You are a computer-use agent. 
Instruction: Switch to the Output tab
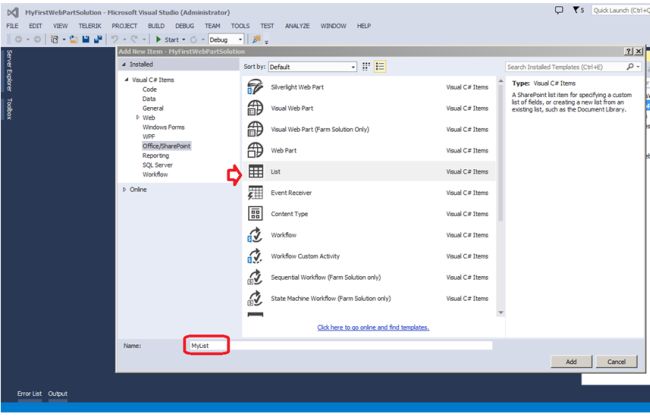[x=58, y=393]
